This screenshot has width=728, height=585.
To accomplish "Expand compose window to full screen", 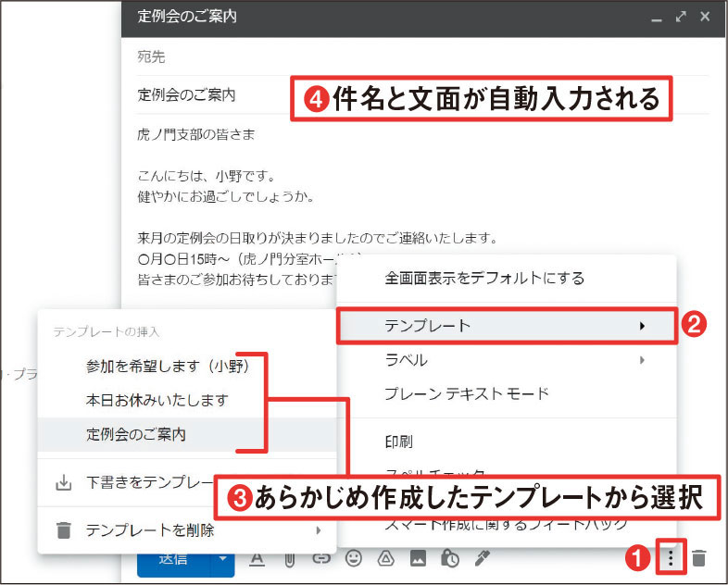I will click(681, 17).
